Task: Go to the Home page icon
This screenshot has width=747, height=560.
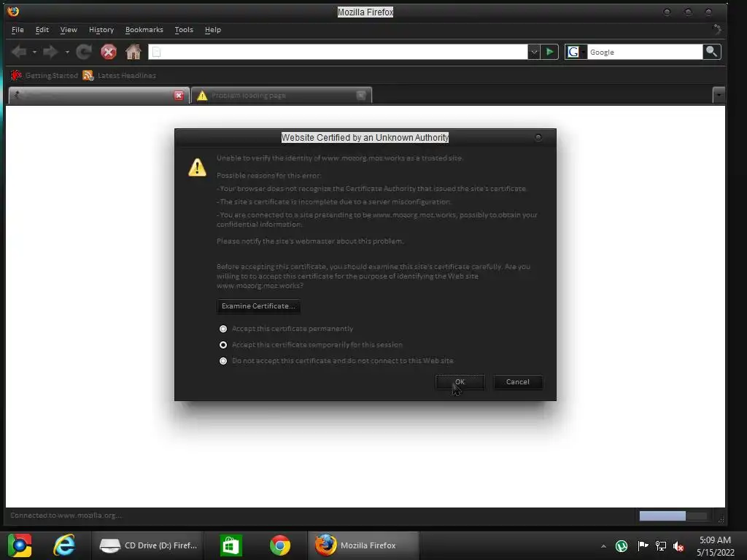Action: (133, 52)
